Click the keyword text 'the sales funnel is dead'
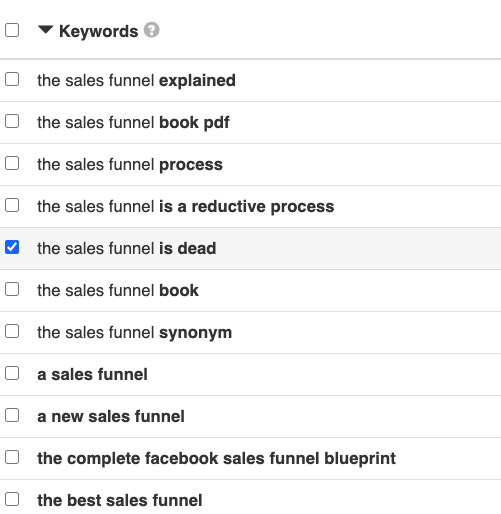Screen dimensions: 501x514 pyautogui.click(x=127, y=249)
